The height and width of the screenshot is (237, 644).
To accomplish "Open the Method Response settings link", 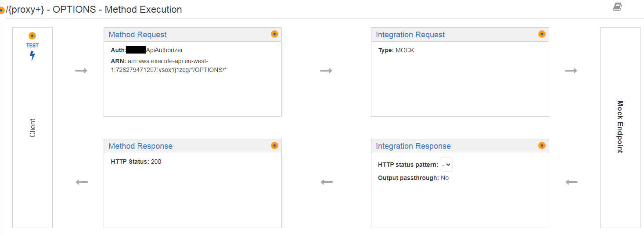I will 140,146.
